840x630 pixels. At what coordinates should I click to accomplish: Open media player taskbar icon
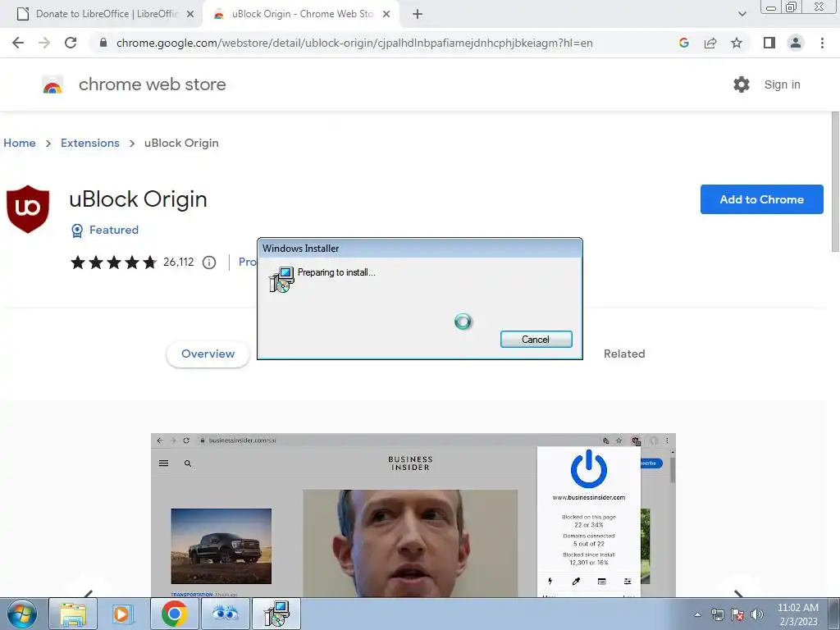[x=123, y=614]
